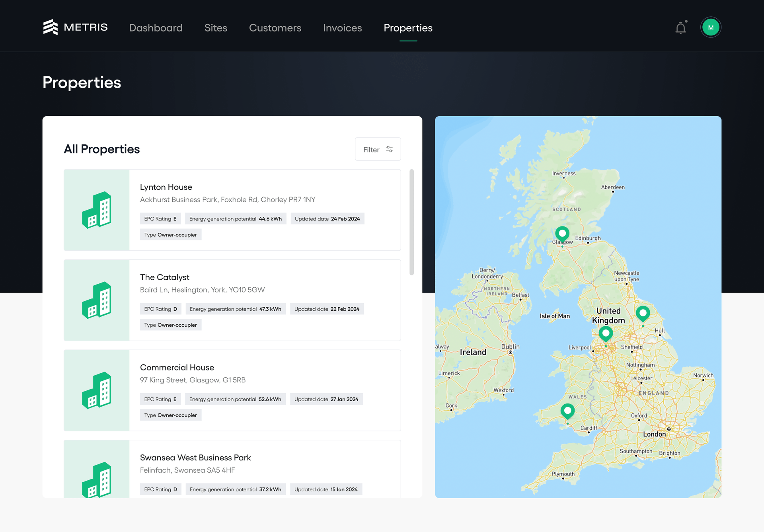Click Type Owner-occupier tag on Commercial House
The width and height of the screenshot is (764, 532).
[x=171, y=415]
